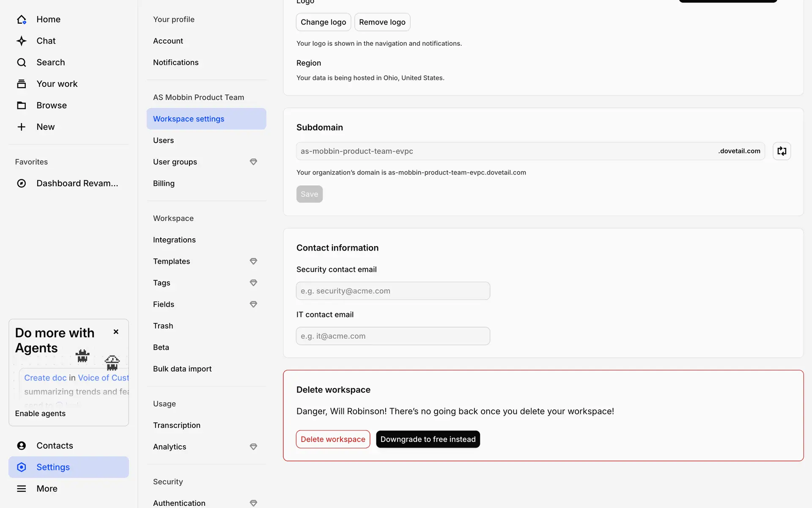Open Billing settings page
Screen dimensions: 812x508
tap(164, 183)
